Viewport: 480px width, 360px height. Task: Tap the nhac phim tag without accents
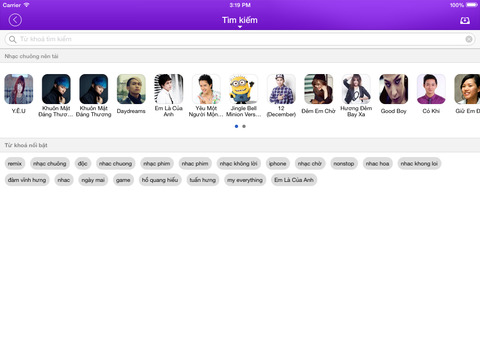[x=195, y=163]
